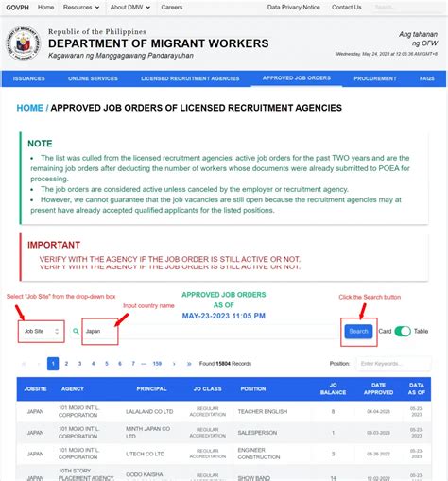
Task: Click the MINTH JAPAN CO LTD cell
Action: tap(147, 433)
